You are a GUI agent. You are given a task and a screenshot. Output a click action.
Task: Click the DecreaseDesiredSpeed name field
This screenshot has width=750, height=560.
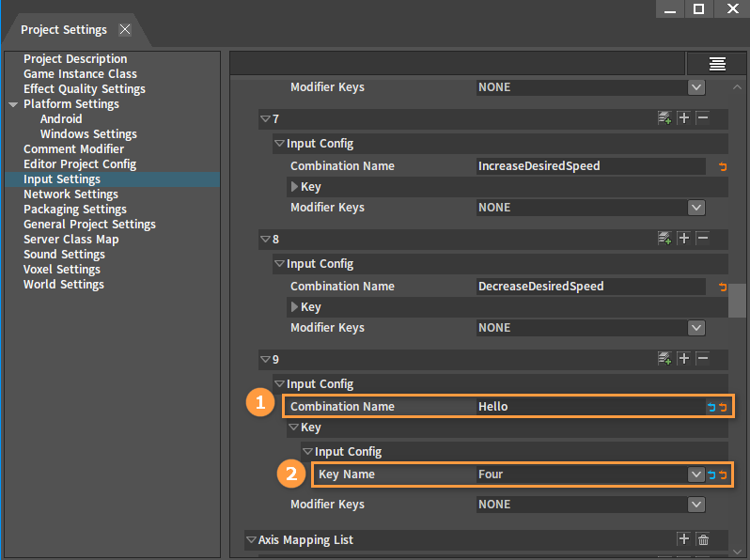[591, 286]
